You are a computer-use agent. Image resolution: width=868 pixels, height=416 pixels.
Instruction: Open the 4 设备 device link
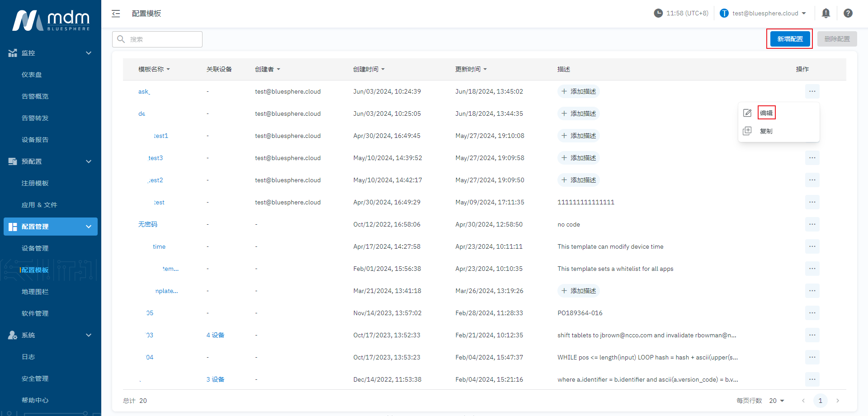[215, 335]
